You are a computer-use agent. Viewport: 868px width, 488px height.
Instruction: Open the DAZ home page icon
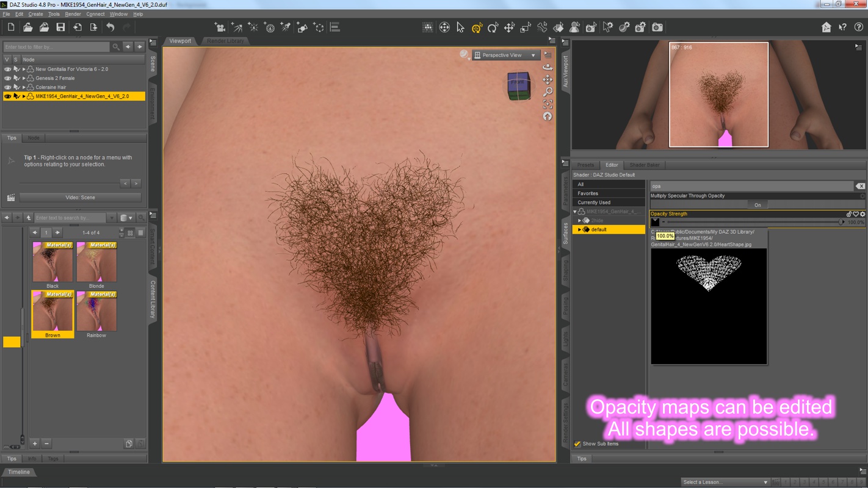826,27
